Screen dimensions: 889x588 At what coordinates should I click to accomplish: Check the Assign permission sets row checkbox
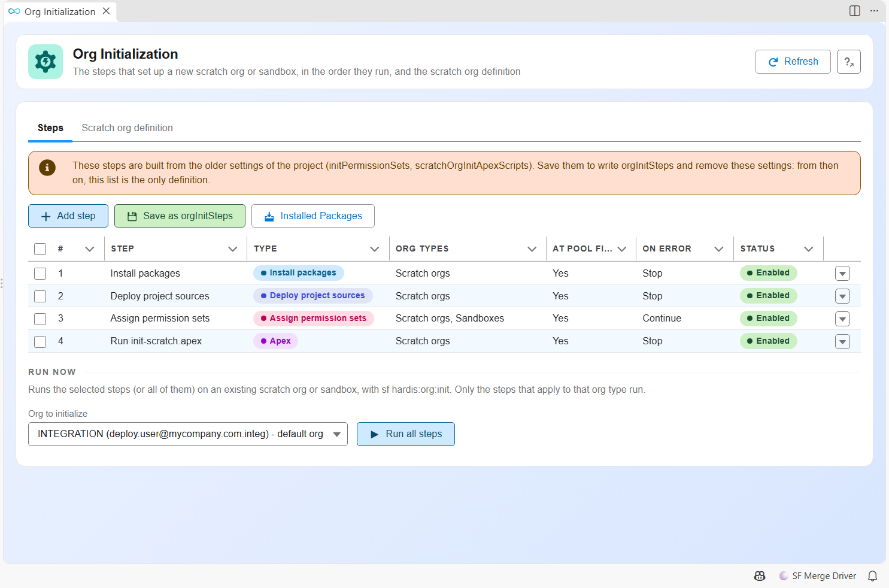click(x=40, y=319)
